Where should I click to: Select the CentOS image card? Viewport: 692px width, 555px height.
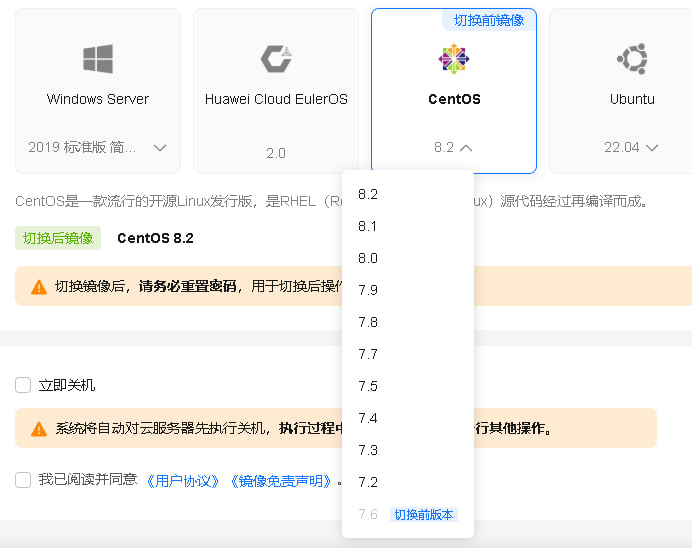click(454, 91)
